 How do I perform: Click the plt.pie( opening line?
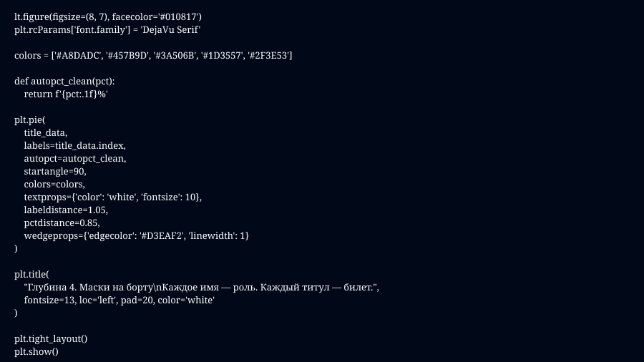(30, 119)
